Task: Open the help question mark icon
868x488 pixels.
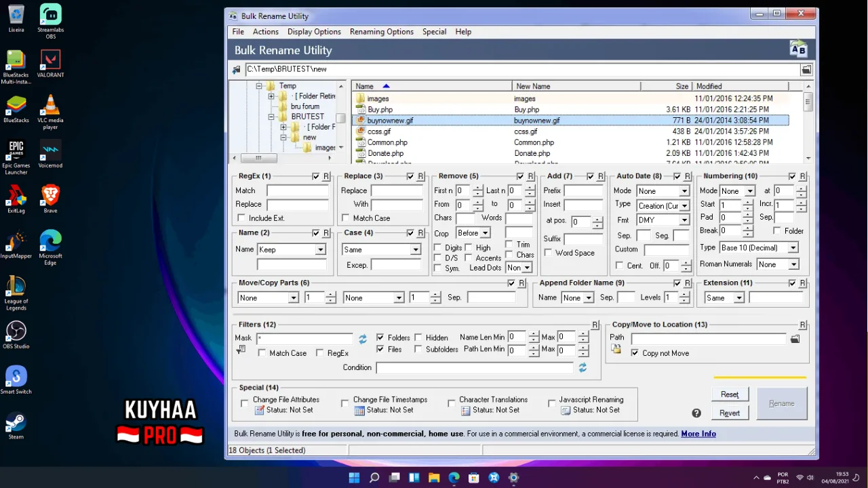Action: click(696, 413)
